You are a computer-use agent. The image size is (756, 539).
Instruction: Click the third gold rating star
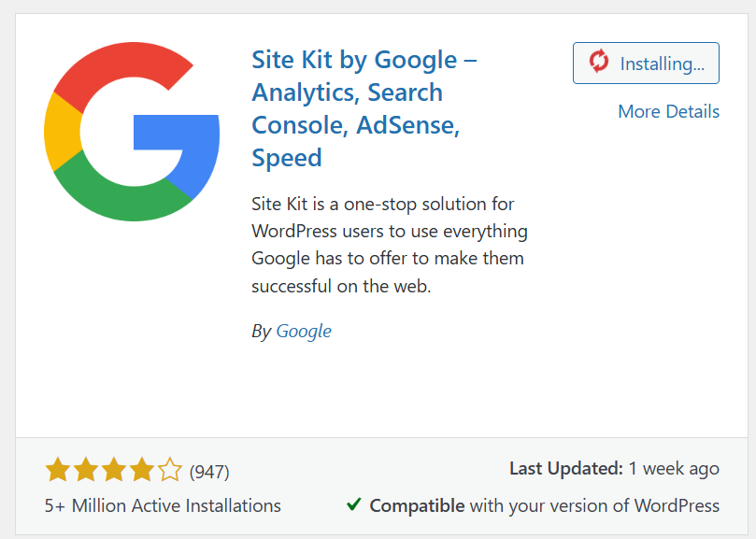tap(114, 470)
